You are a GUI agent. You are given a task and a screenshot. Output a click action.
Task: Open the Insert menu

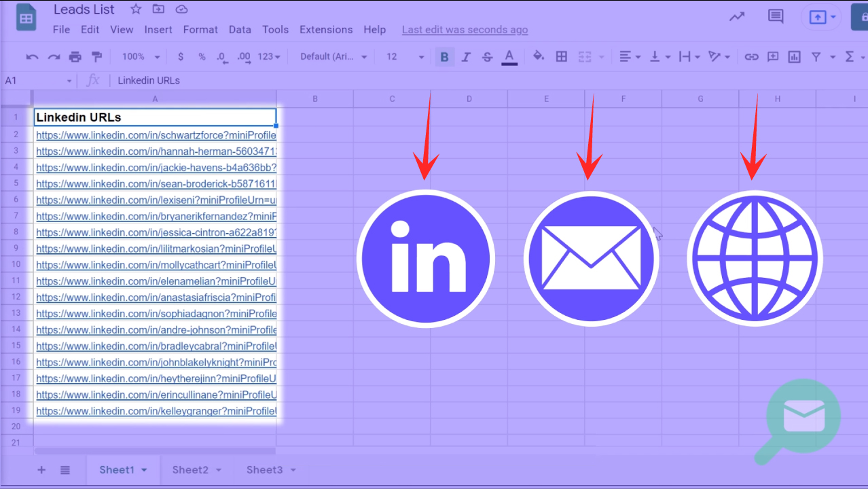tap(158, 30)
